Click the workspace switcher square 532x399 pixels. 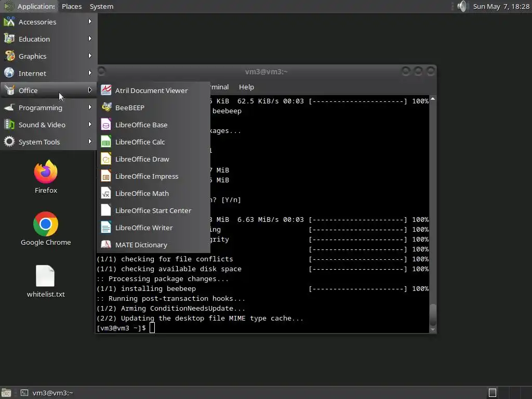pyautogui.click(x=493, y=393)
